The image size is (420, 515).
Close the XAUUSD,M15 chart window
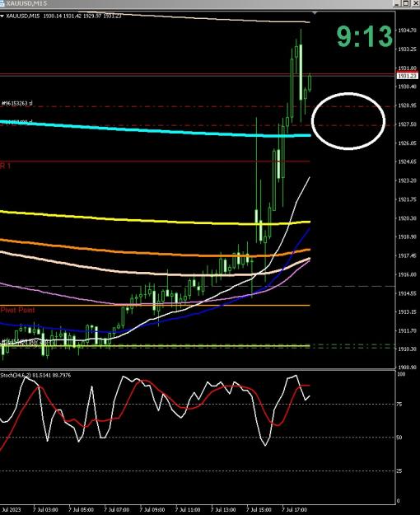click(x=414, y=3)
